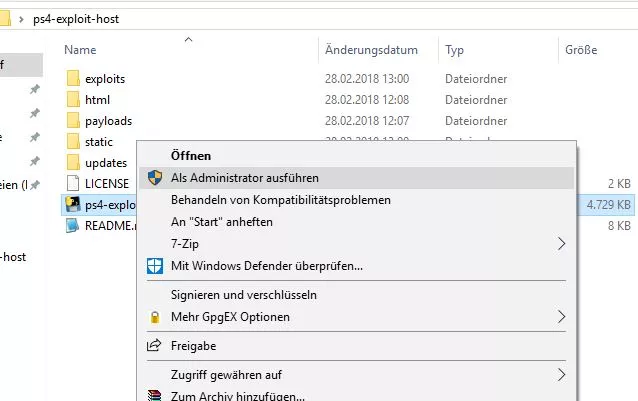Click the Freigabe share icon
Image resolution: width=638 pixels, height=401 pixels.
154,346
